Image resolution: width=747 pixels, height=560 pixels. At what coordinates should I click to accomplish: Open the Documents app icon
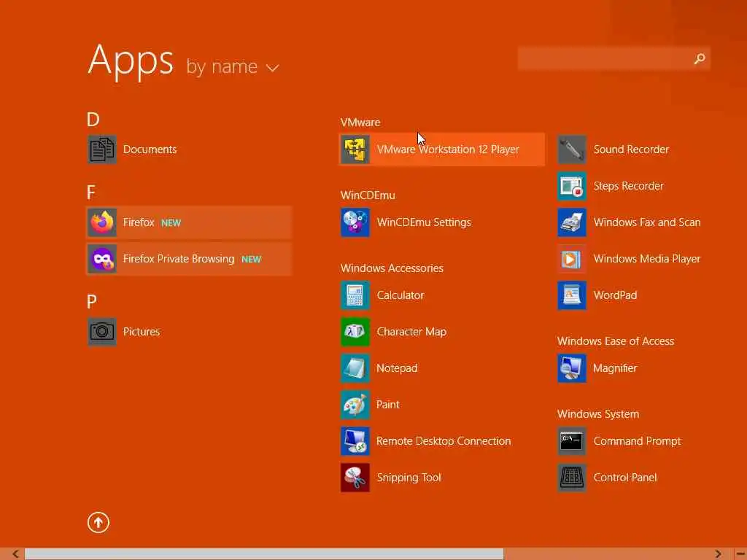coord(102,149)
